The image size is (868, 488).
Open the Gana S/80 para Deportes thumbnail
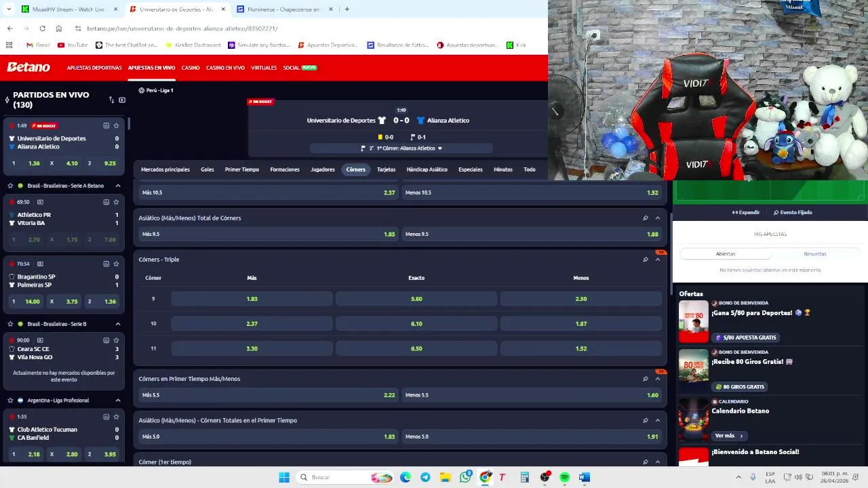coord(694,321)
